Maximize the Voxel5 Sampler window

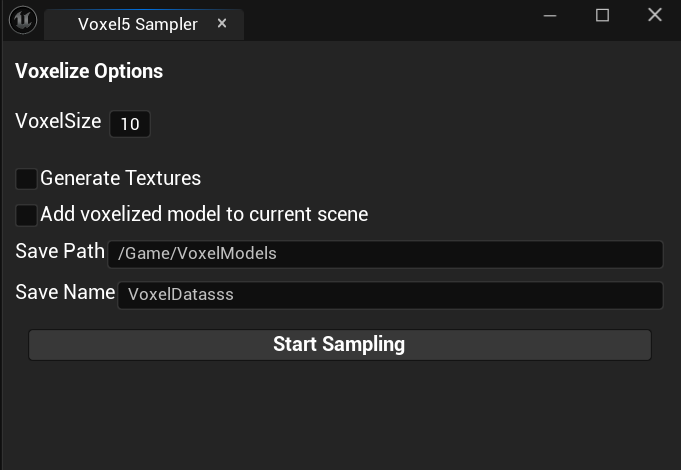602,16
